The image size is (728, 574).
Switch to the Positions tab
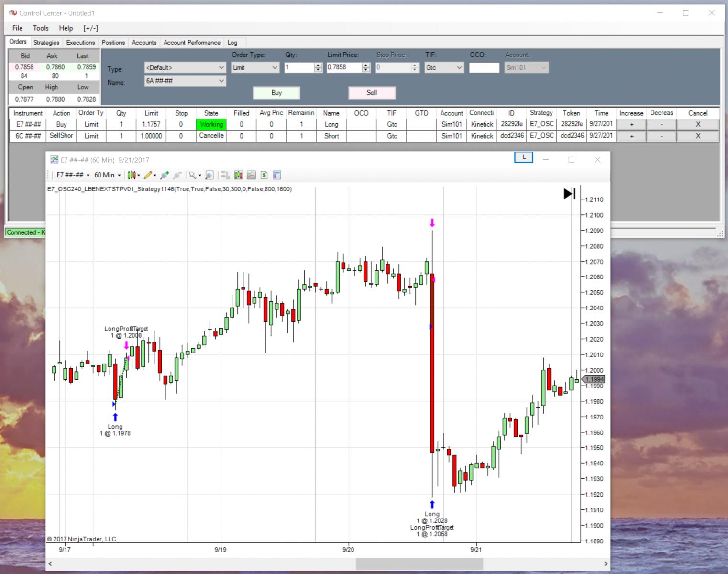113,43
